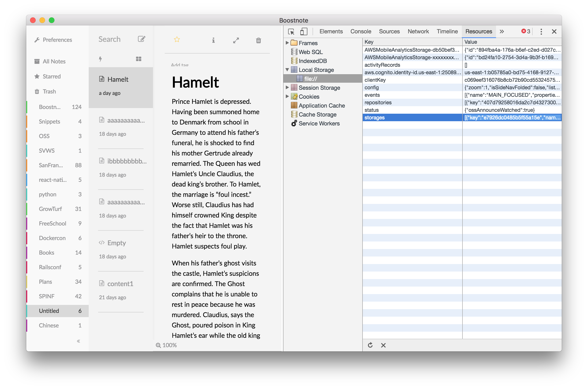Collapse the Local Storage tree node
This screenshot has height=389, width=588.
click(x=287, y=70)
